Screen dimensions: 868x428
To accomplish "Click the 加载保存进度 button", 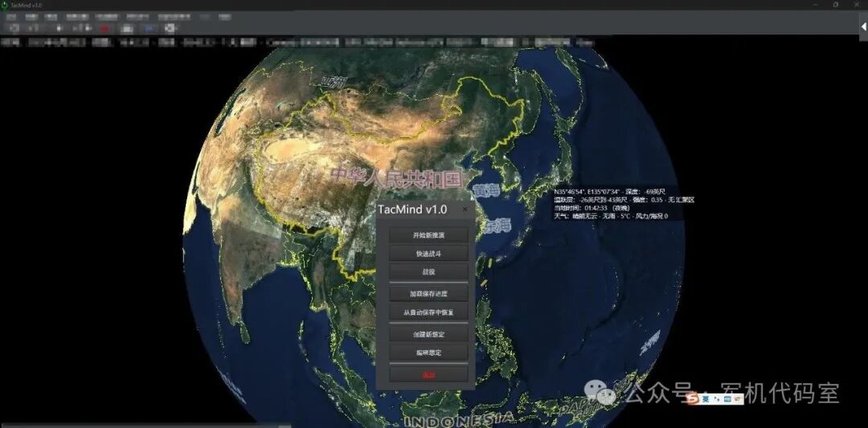I will tap(429, 294).
